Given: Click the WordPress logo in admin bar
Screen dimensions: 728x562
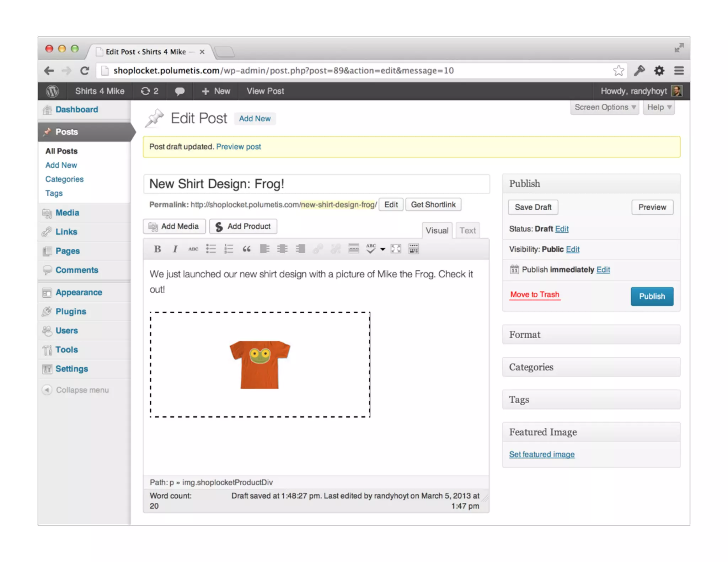Looking at the screenshot, I should pyautogui.click(x=52, y=91).
